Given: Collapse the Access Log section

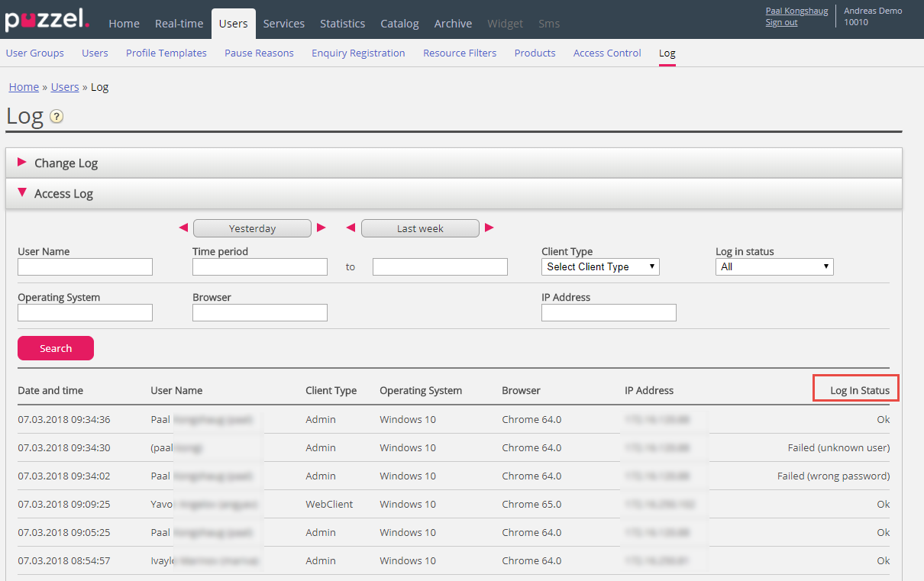Looking at the screenshot, I should click(63, 193).
